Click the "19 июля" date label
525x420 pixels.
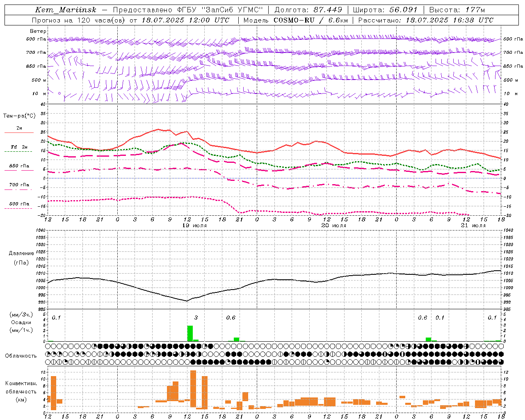click(x=194, y=226)
